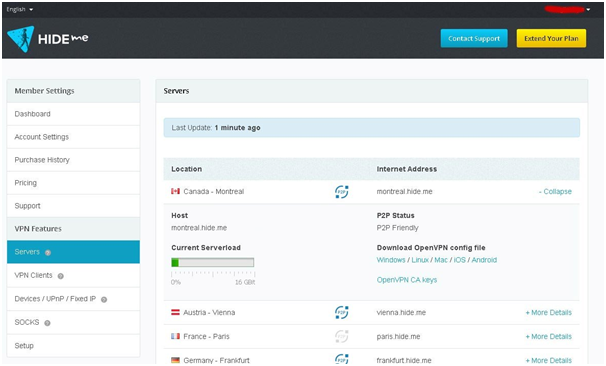Click paris.hide.me address text
Image resolution: width=606 pixels, height=366 pixels.
coord(398,337)
